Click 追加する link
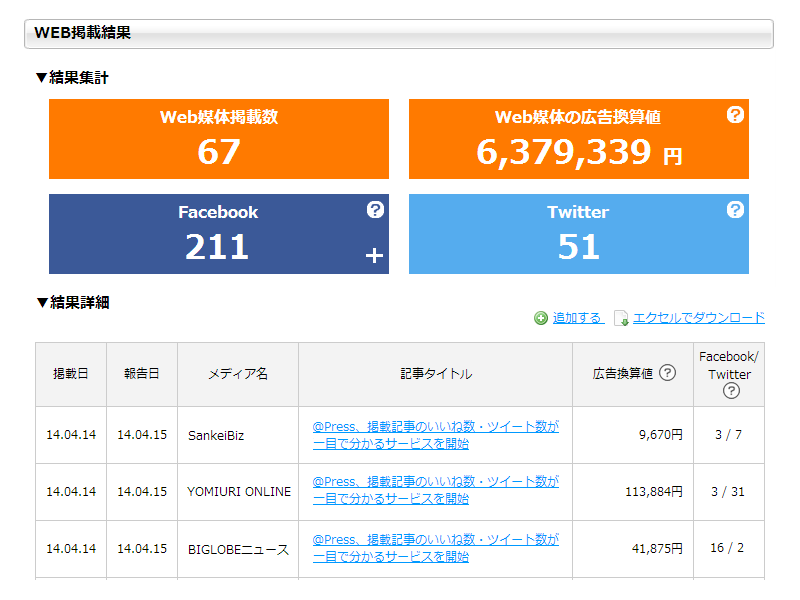Image resolution: width=800 pixels, height=600 pixels. [578, 318]
